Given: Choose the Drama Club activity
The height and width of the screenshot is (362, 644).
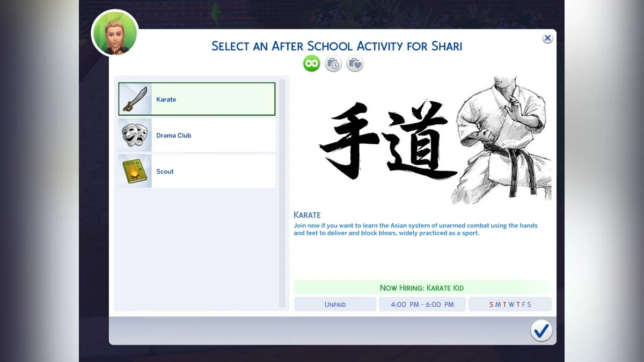Looking at the screenshot, I should 197,135.
